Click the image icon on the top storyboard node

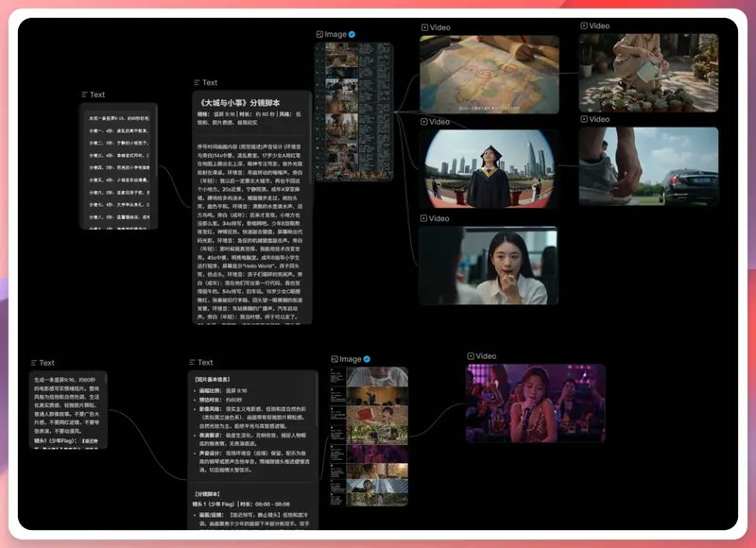(x=319, y=34)
